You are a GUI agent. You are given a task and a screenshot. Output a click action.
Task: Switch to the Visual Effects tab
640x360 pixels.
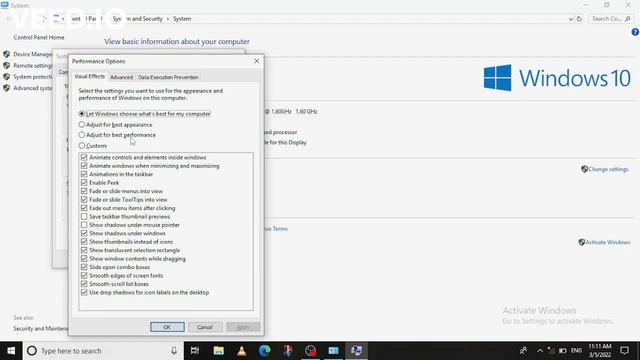coord(89,76)
